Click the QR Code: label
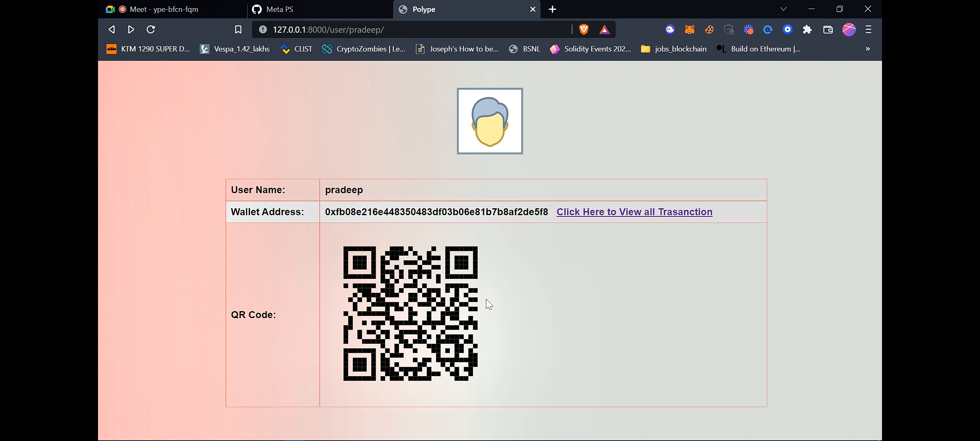 (254, 315)
